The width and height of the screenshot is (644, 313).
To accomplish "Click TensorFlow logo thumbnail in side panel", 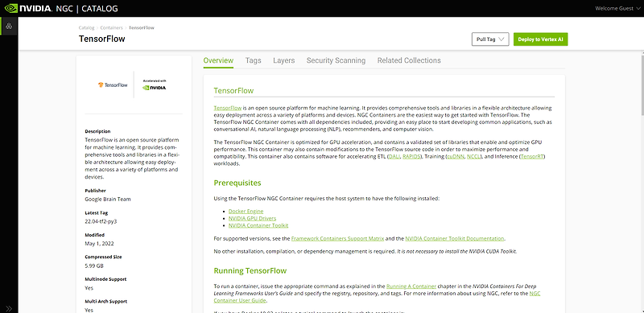I will 113,85.
